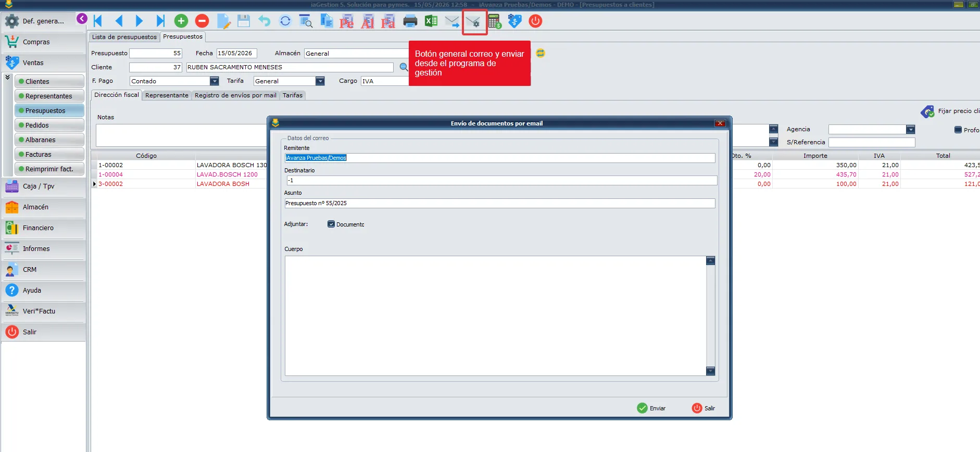The width and height of the screenshot is (980, 452).
Task: Click the S/Referencia input field
Action: pos(872,142)
